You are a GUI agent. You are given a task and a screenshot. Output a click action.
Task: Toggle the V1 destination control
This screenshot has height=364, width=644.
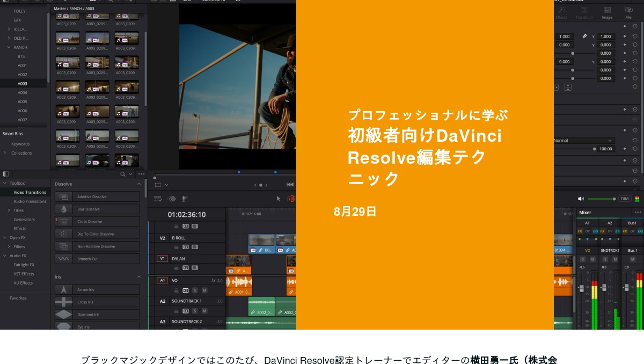(162, 258)
